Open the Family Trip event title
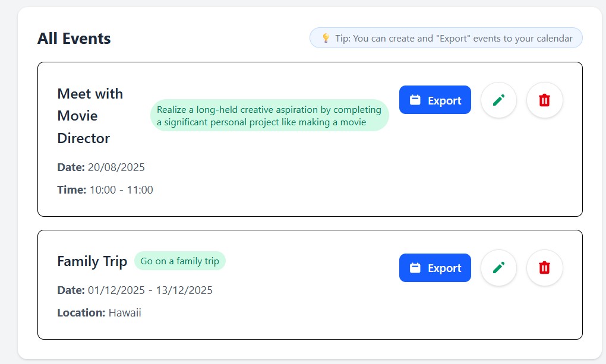The image size is (606, 364). pyautogui.click(x=92, y=261)
